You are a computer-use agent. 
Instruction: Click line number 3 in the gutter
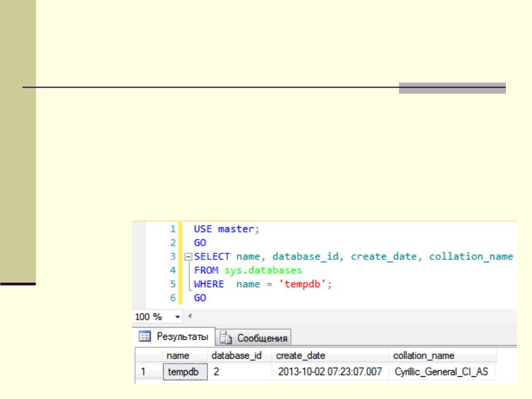click(173, 257)
